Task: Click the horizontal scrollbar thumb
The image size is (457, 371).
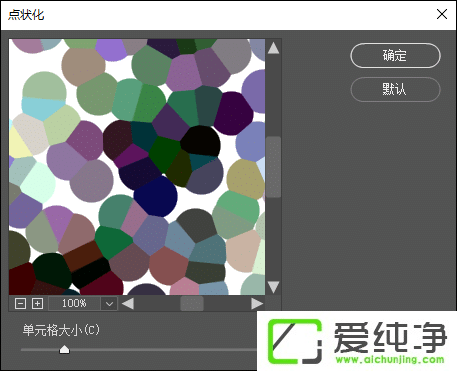Action: 192,304
